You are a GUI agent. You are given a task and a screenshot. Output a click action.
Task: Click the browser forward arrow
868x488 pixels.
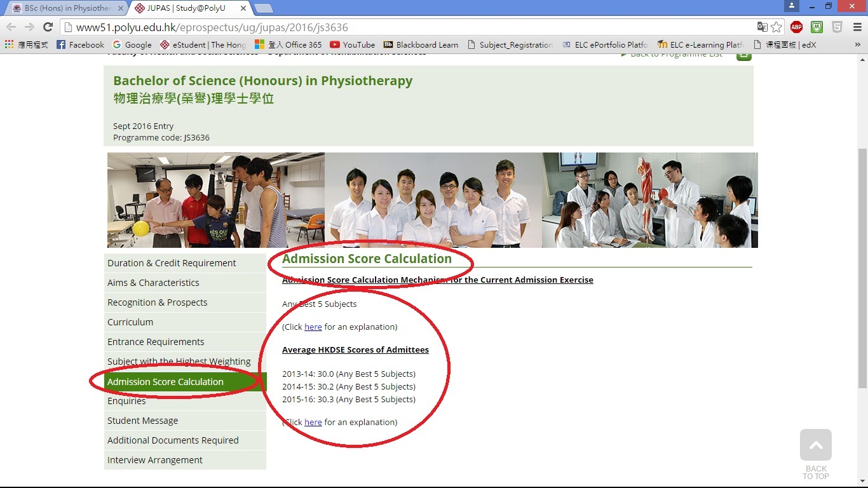[29, 27]
